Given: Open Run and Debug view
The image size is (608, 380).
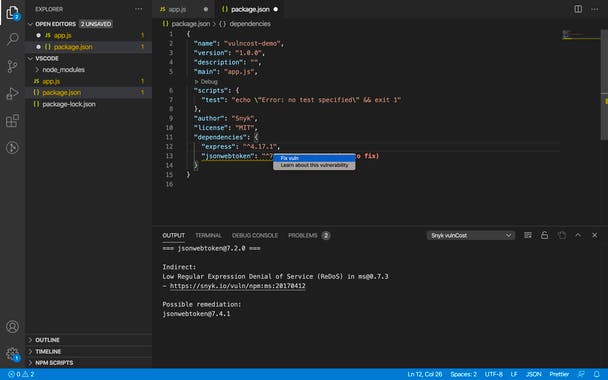Looking at the screenshot, I should 12,93.
